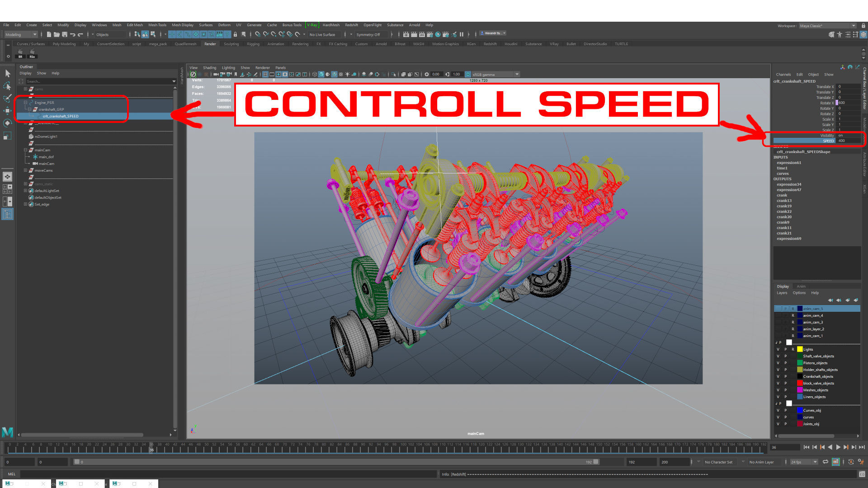Click use all lights bulb icon
The height and width of the screenshot is (488, 868).
coord(347,75)
